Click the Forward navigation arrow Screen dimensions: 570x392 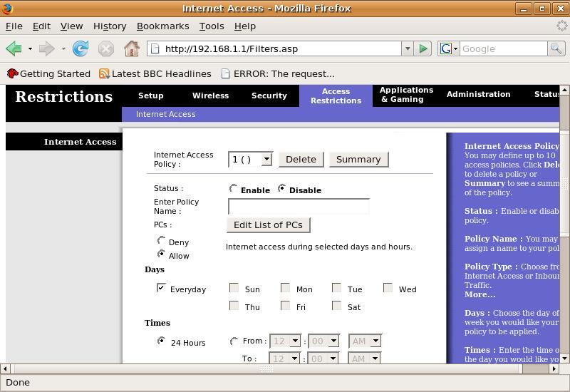pos(46,48)
